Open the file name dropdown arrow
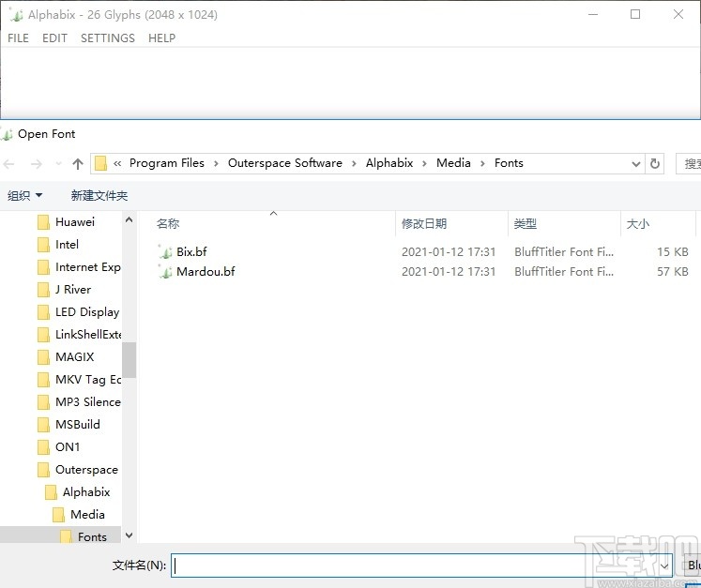This screenshot has height=588, width=701. click(x=664, y=565)
